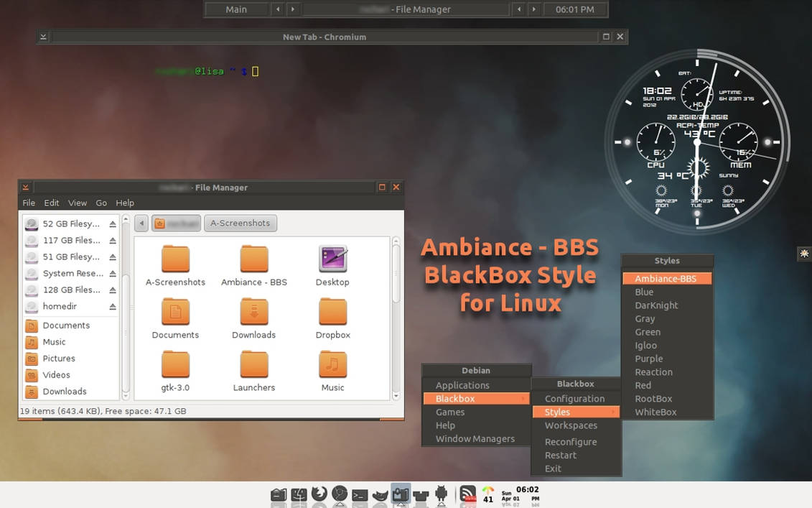
Task: Expand the Styles submenu in the Blackbox menu
Action: pyautogui.click(x=556, y=412)
